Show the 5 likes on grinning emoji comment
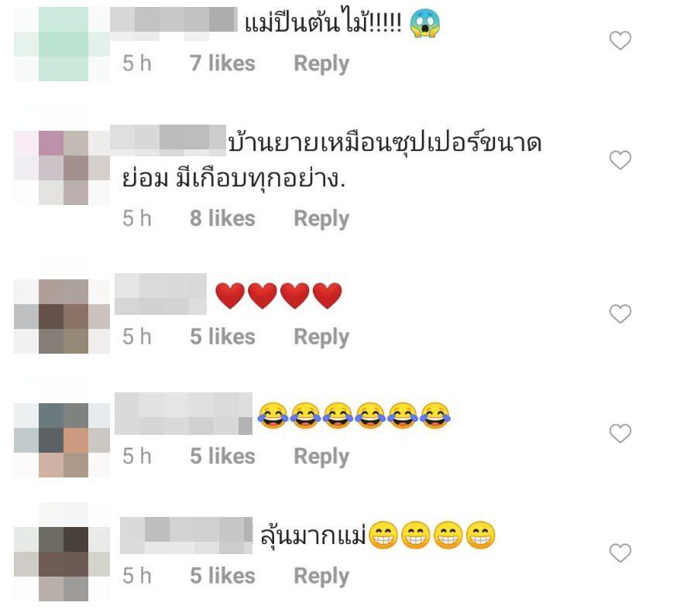This screenshot has height=616, width=673. [x=222, y=576]
